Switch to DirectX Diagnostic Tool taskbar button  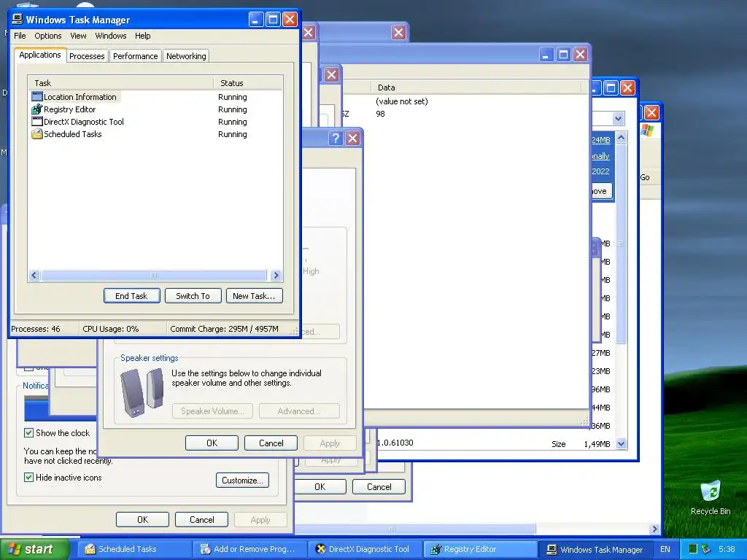coord(364,549)
